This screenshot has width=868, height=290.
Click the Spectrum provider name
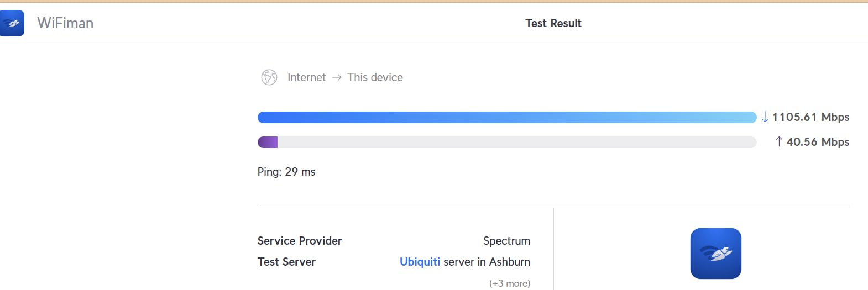click(506, 241)
